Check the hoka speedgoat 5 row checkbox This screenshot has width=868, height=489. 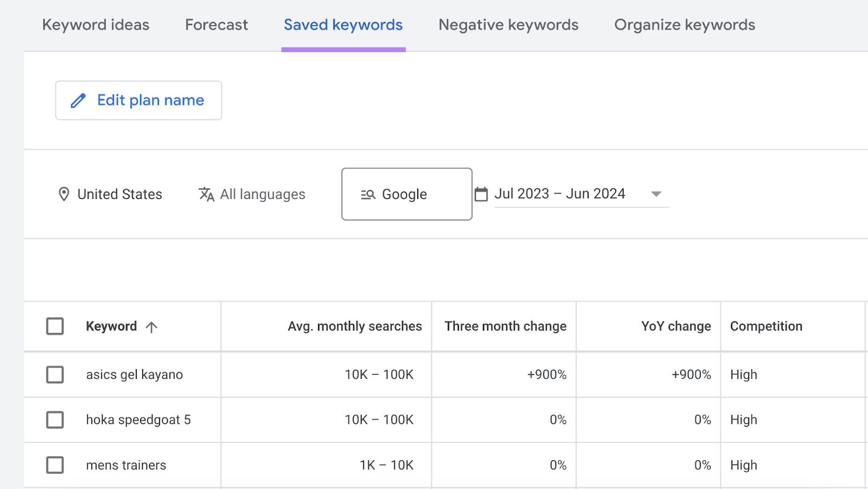(55, 420)
